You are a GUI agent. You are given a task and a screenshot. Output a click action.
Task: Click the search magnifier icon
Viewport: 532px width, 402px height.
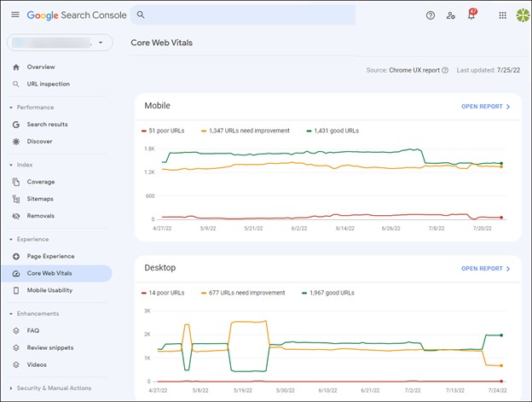click(141, 15)
